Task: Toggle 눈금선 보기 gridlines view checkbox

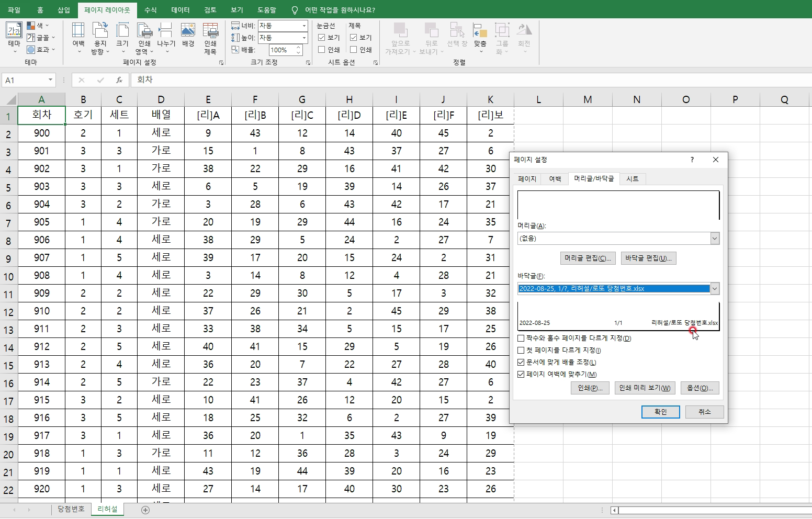Action: (x=322, y=38)
